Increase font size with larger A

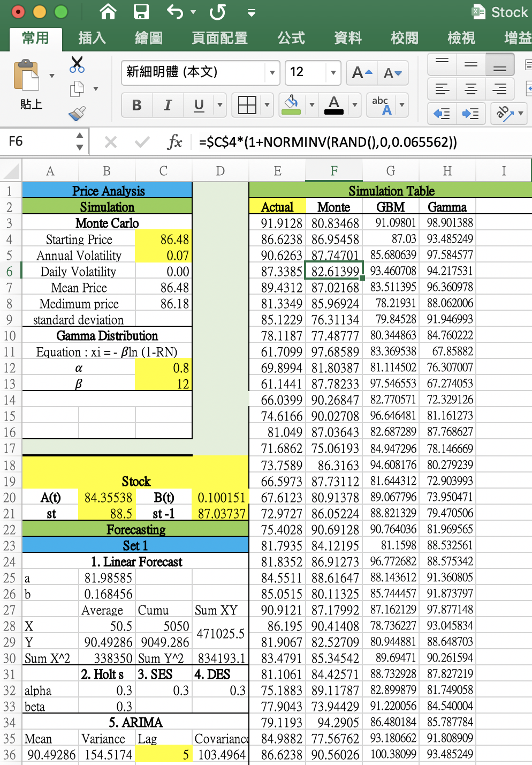pyautogui.click(x=362, y=73)
